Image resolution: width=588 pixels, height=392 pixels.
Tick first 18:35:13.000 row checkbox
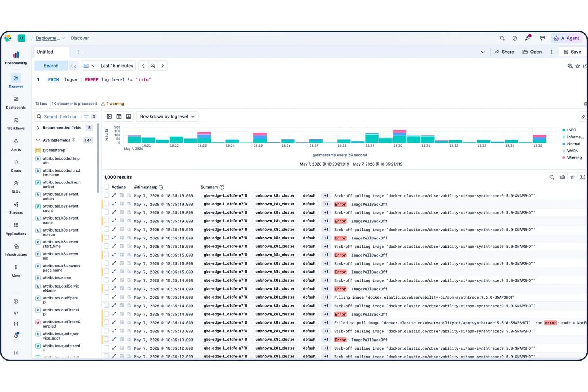pos(106,331)
